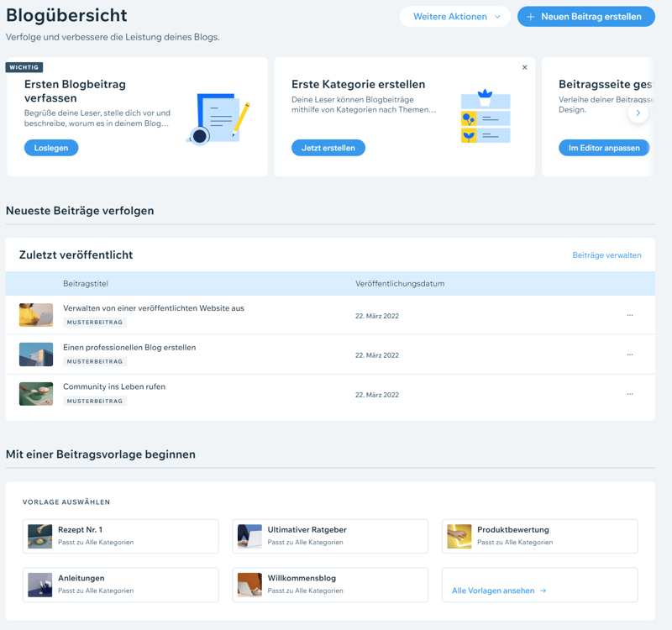
Task: Click the next arrow in card carousel
Action: (638, 113)
